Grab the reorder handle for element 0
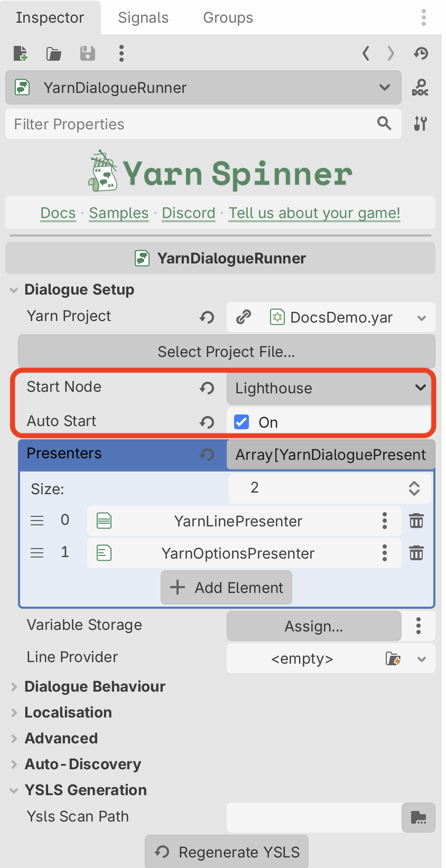The image size is (446, 868). pyautogui.click(x=37, y=521)
